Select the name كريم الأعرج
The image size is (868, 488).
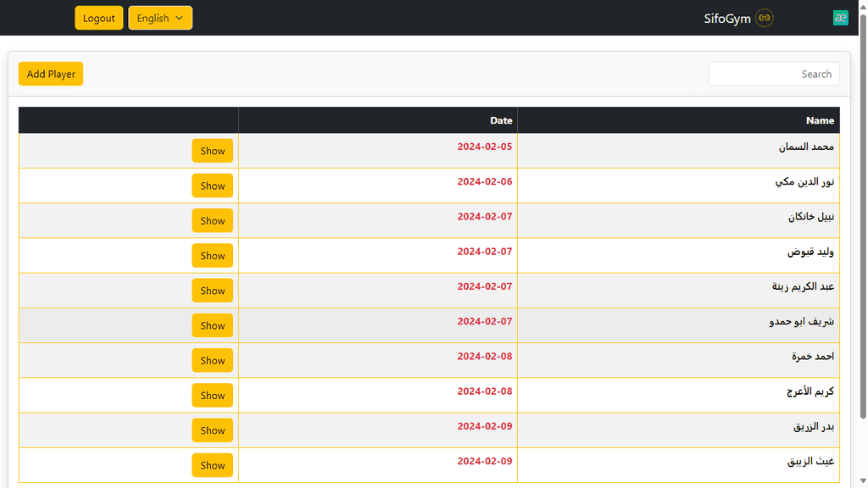click(x=810, y=391)
